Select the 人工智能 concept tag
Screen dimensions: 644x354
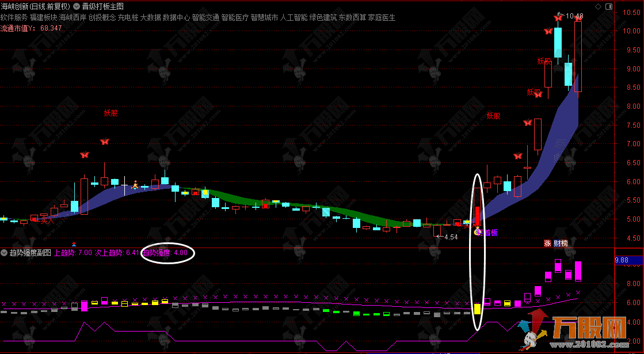click(294, 18)
